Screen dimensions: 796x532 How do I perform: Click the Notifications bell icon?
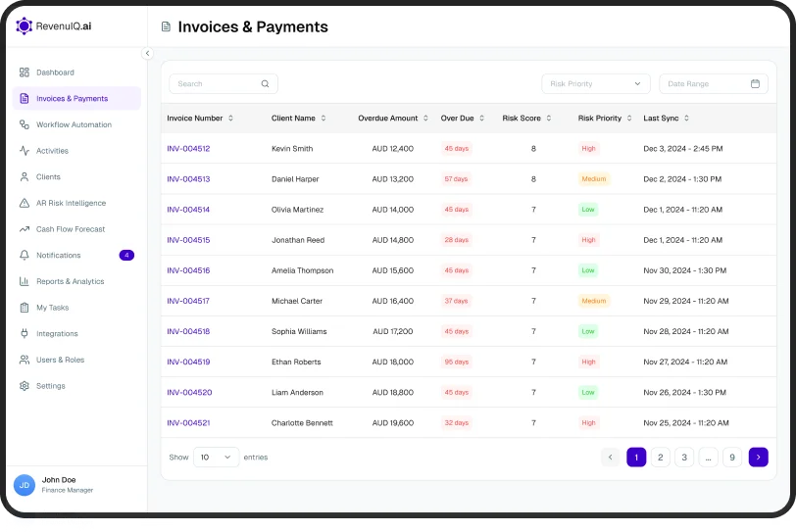[25, 255]
